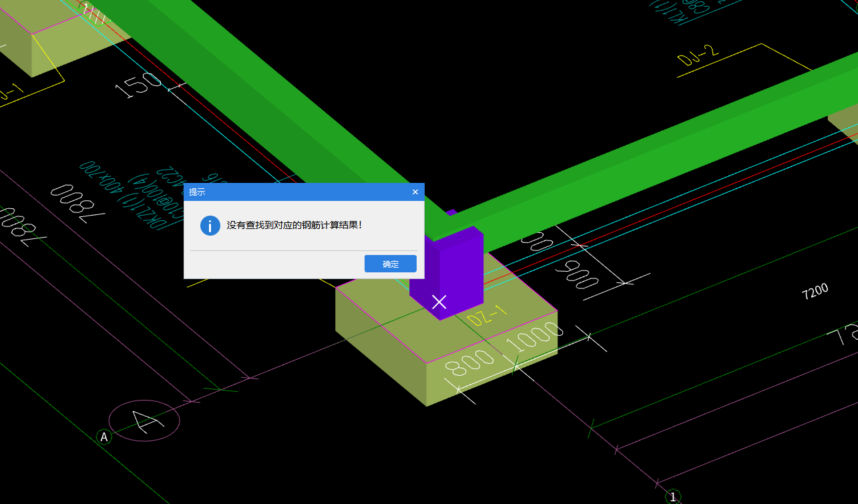This screenshot has width=858, height=504.
Task: Click the circled 1 axis marker
Action: pyautogui.click(x=673, y=497)
